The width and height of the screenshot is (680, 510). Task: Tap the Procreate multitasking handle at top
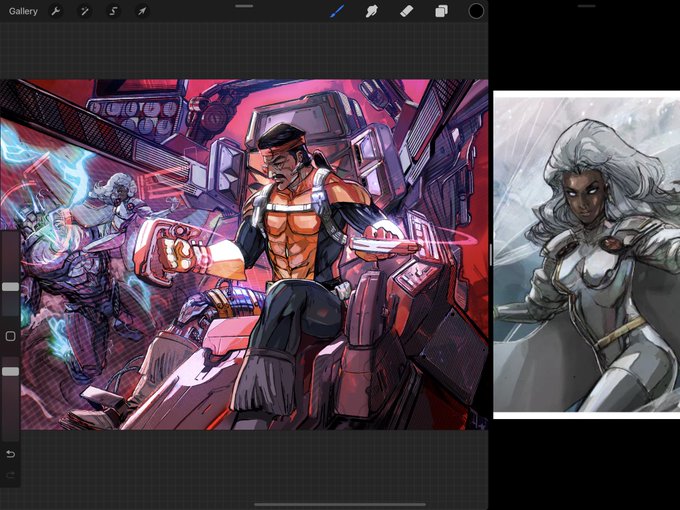click(x=244, y=6)
